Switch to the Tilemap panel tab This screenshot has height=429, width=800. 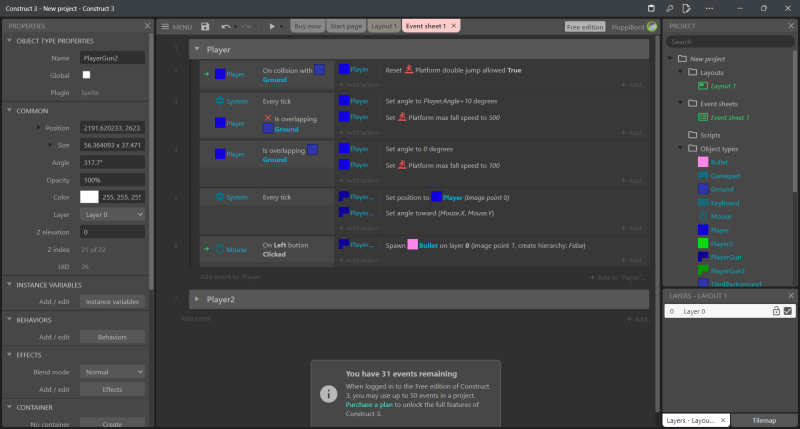(x=764, y=420)
